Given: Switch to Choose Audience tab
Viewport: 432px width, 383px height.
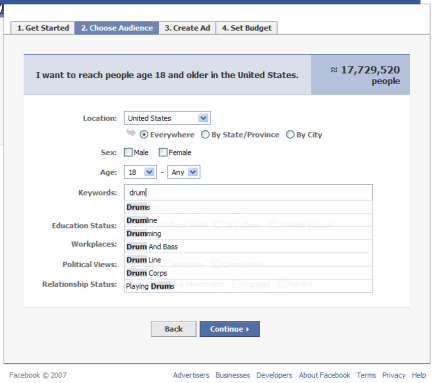Looking at the screenshot, I should (x=117, y=28).
